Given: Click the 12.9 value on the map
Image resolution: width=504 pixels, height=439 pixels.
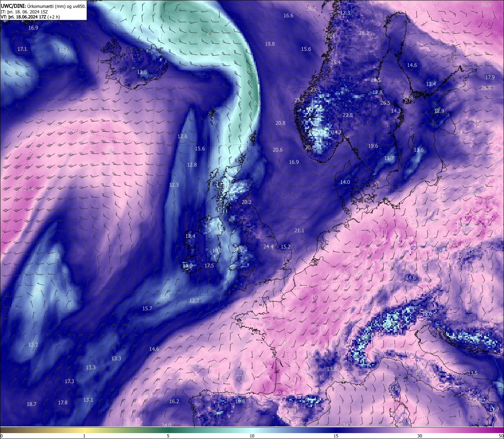Looking at the screenshot, I should 439,111.
